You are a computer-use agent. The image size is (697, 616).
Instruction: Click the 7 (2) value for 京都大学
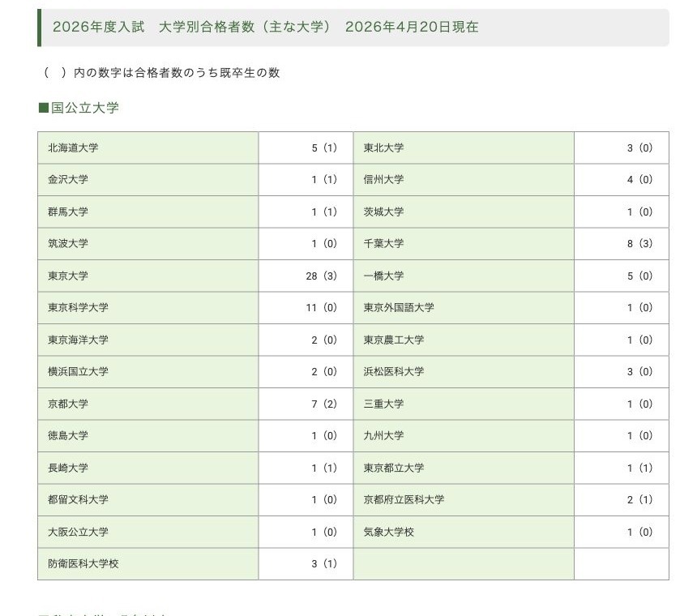click(324, 404)
